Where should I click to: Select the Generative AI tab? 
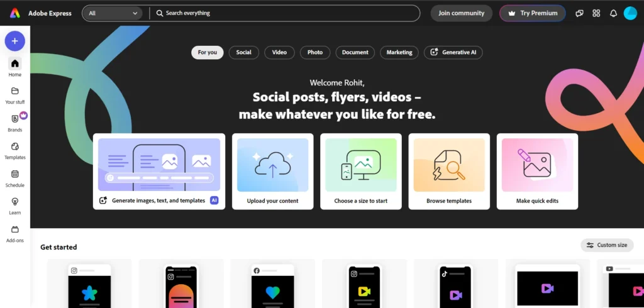453,53
